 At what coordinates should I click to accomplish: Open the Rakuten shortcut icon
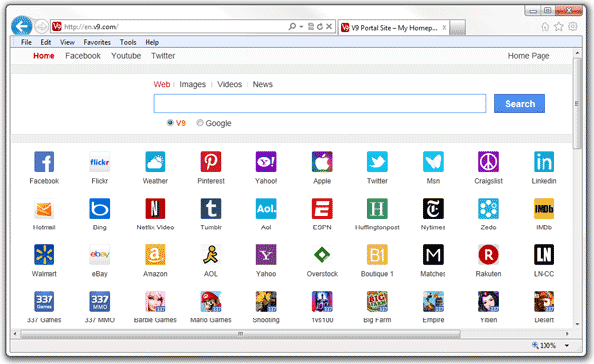(x=488, y=254)
